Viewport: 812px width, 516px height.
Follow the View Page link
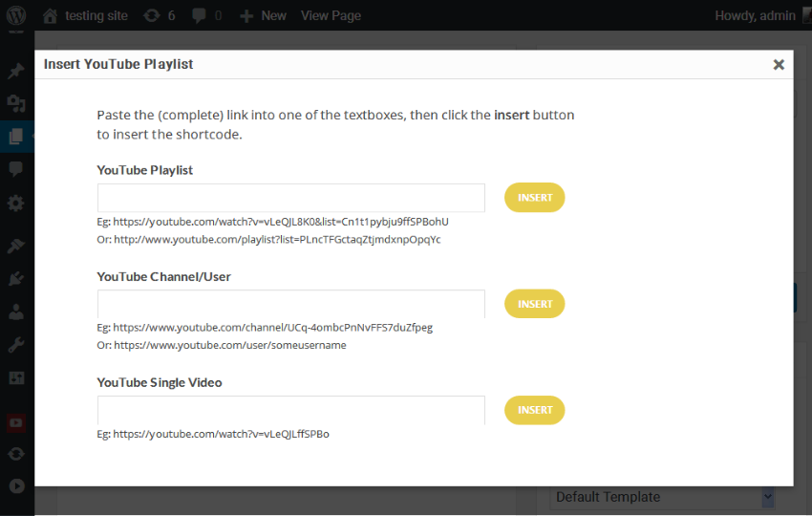(331, 15)
